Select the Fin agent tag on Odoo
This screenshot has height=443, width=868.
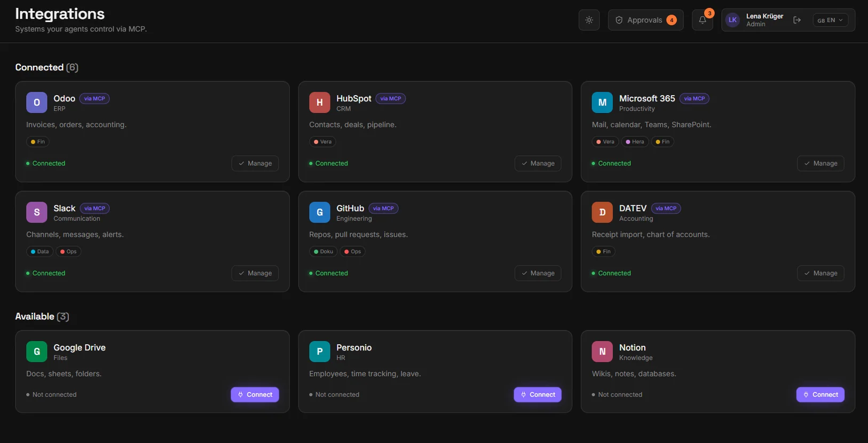(38, 142)
